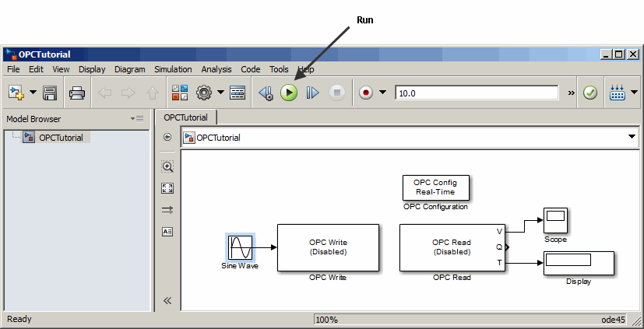Select the Annotation text tool icon
Image resolution: width=644 pixels, height=329 pixels.
pyautogui.click(x=167, y=232)
